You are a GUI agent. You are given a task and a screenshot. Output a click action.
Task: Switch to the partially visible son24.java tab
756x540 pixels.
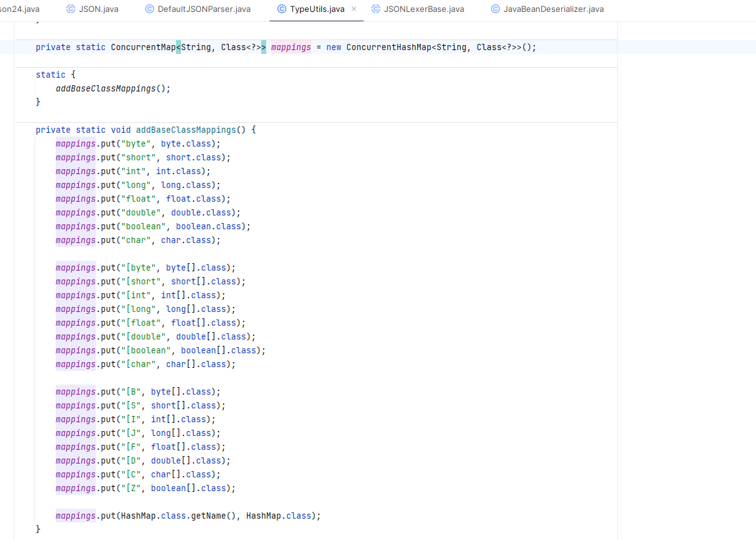coord(19,9)
